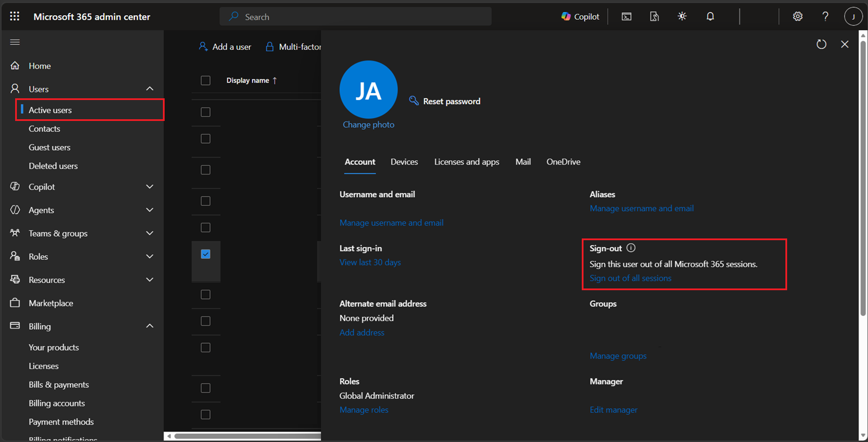Expand the Copilot section in sidebar
The width and height of the screenshot is (868, 442).
150,187
